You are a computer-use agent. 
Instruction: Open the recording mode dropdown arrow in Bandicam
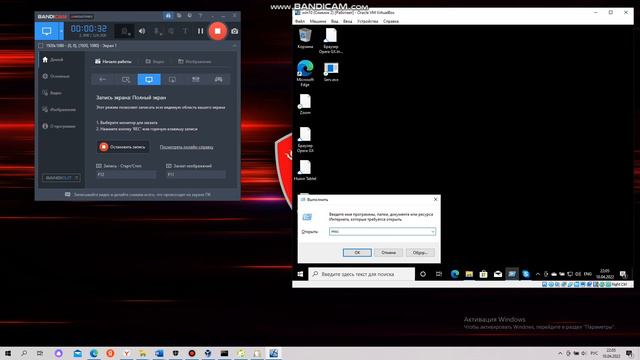(x=61, y=31)
